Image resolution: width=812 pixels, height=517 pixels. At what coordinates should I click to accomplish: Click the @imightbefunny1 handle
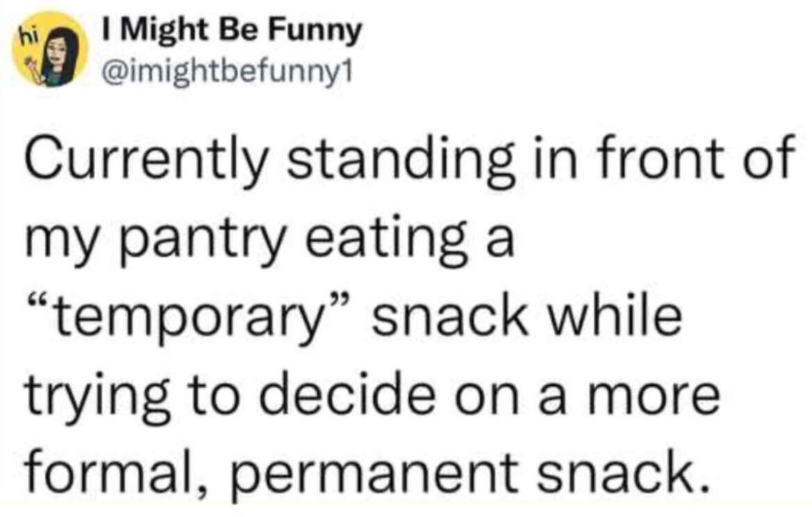click(227, 71)
